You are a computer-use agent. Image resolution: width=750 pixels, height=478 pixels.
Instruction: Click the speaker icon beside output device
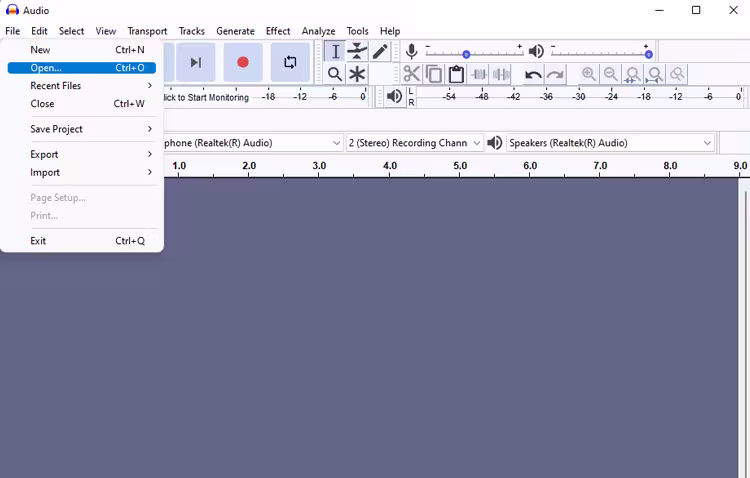click(494, 143)
